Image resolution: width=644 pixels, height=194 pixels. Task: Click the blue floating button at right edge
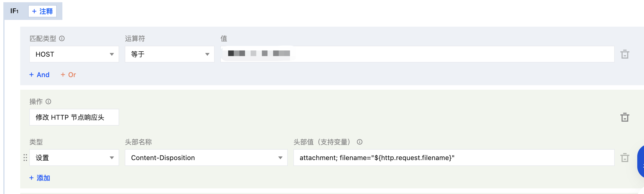[641, 161]
